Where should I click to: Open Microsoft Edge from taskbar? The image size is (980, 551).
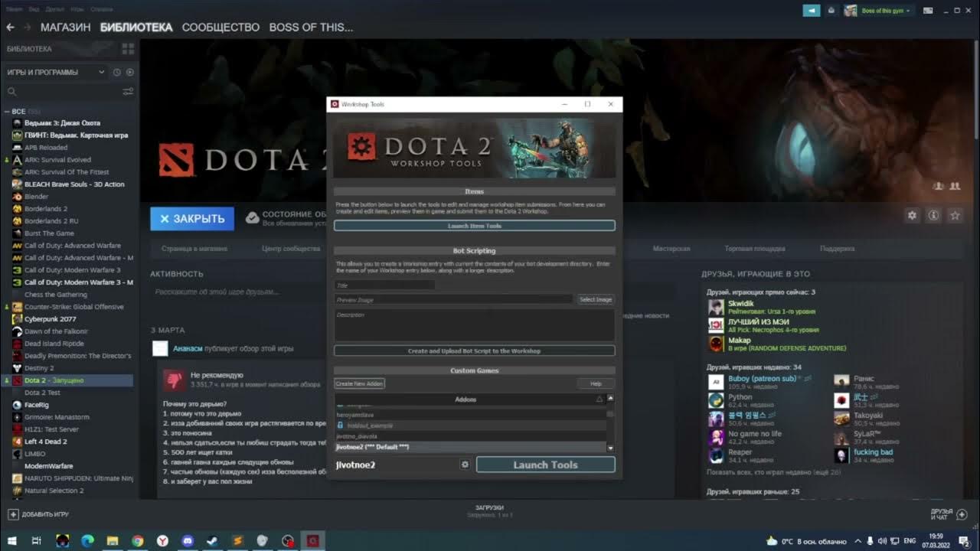pos(87,540)
